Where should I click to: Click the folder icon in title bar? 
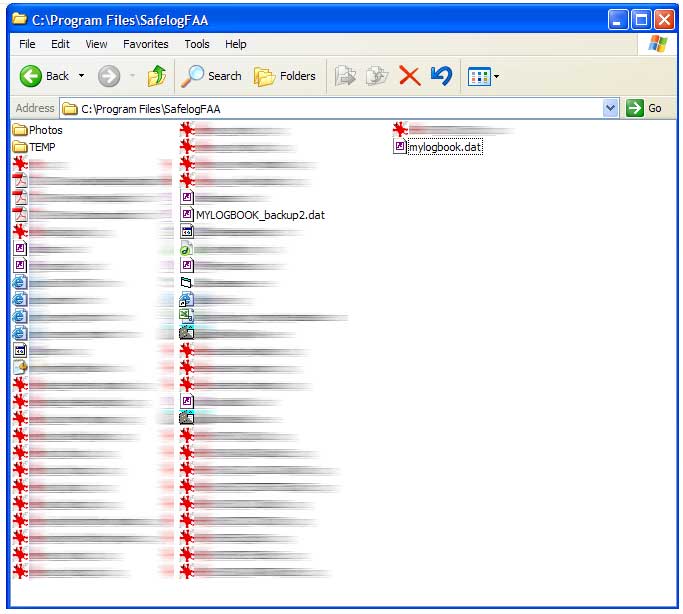point(19,19)
